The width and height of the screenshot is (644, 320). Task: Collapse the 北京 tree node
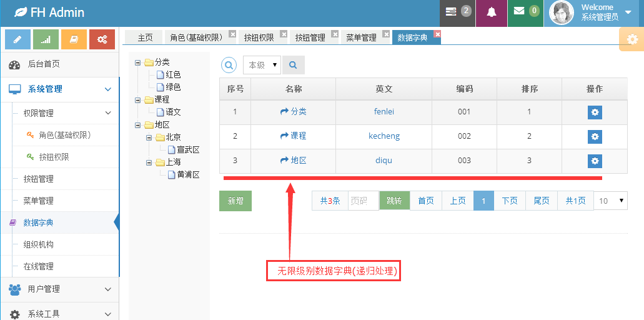pyautogui.click(x=149, y=137)
